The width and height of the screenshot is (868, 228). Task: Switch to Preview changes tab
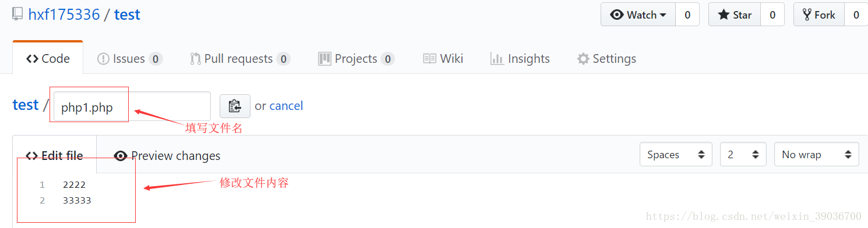tap(167, 156)
